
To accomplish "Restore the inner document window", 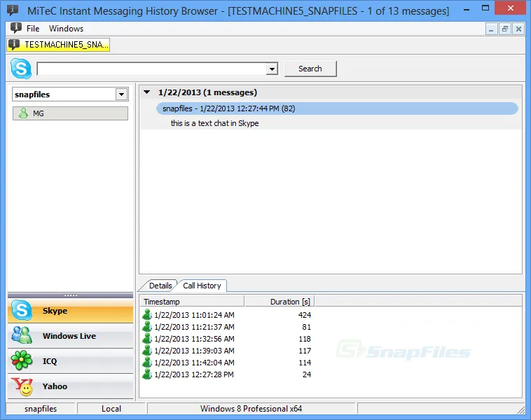I will pyautogui.click(x=505, y=29).
